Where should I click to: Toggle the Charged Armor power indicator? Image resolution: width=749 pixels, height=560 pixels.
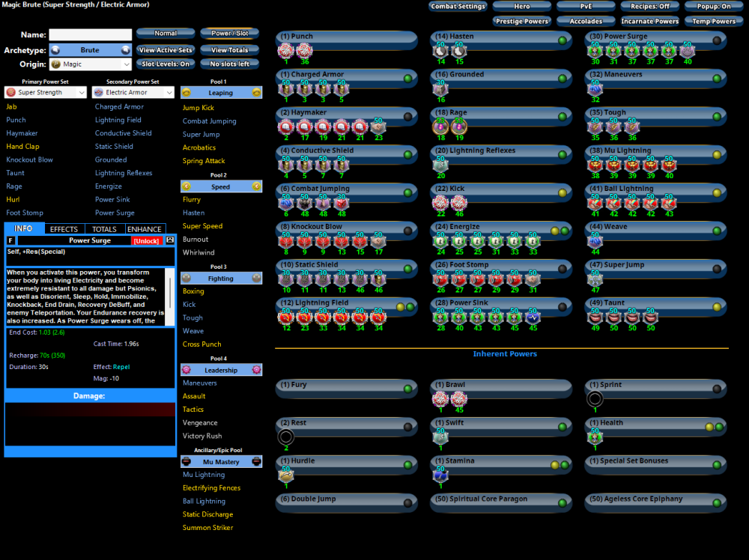point(407,78)
